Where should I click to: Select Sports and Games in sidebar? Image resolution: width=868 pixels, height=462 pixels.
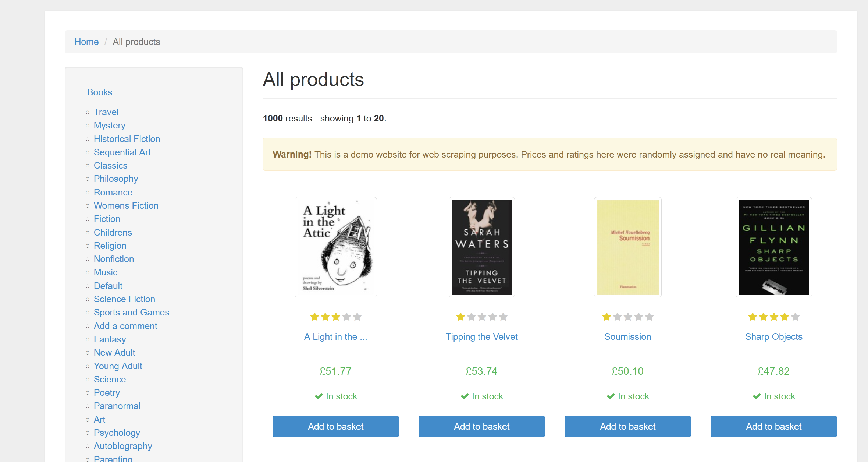coord(131,313)
